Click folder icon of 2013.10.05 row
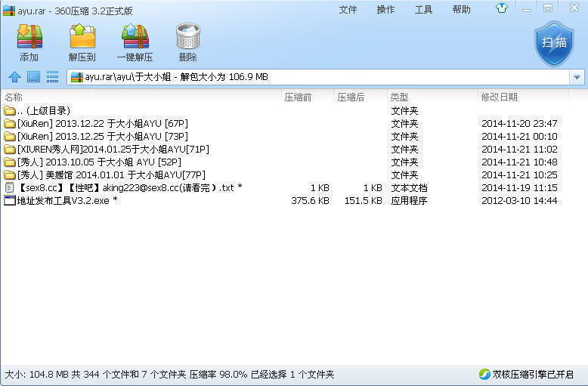The image size is (588, 386). (9, 162)
